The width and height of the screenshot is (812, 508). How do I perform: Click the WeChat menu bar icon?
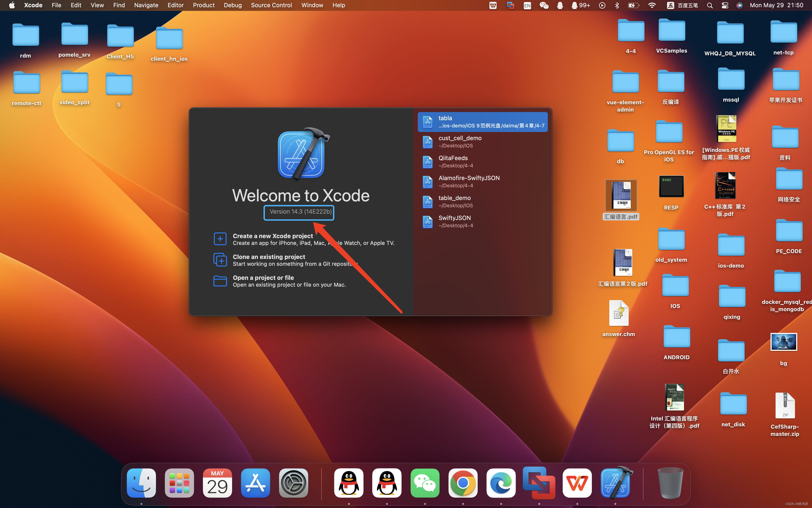[x=544, y=5]
